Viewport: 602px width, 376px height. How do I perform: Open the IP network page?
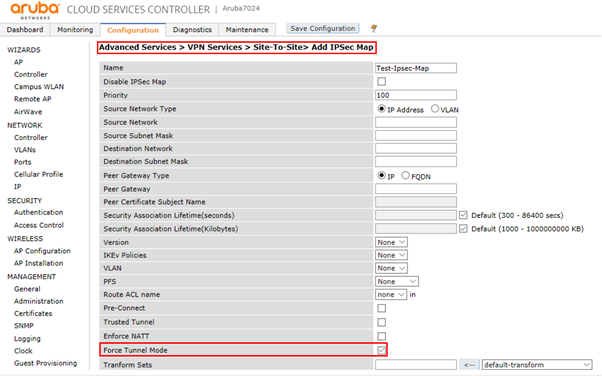[18, 186]
